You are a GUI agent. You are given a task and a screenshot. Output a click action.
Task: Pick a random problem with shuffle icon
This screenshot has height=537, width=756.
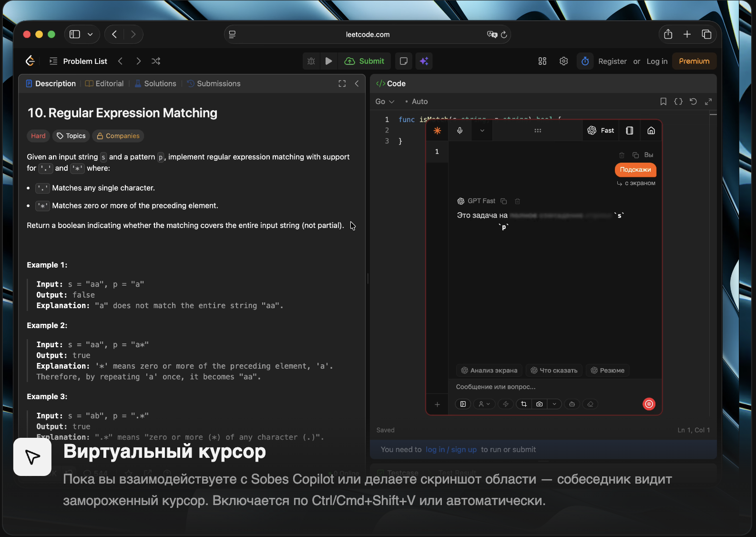(156, 61)
